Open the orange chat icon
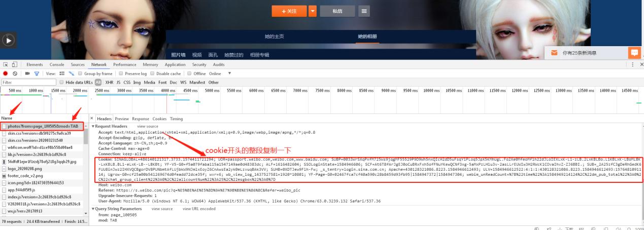 click(634, 52)
